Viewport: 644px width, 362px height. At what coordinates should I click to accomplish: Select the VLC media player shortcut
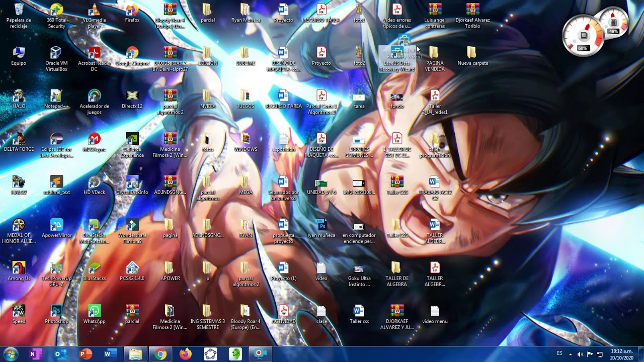94,15
